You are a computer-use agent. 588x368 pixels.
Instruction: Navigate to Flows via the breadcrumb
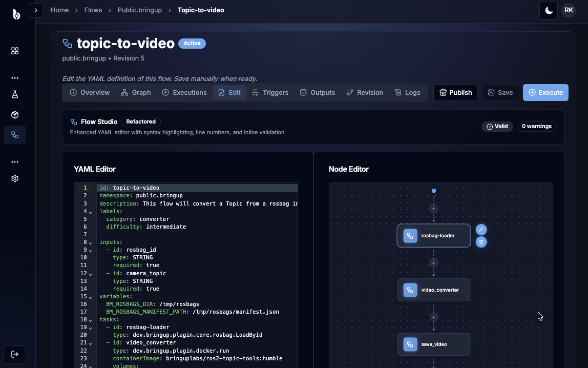[93, 10]
